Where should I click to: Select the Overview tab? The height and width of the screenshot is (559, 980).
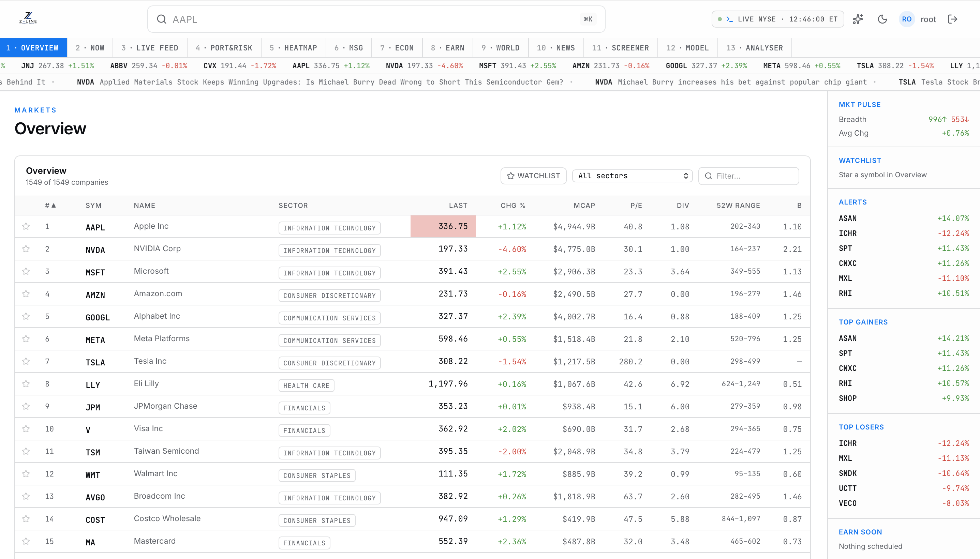click(x=33, y=48)
